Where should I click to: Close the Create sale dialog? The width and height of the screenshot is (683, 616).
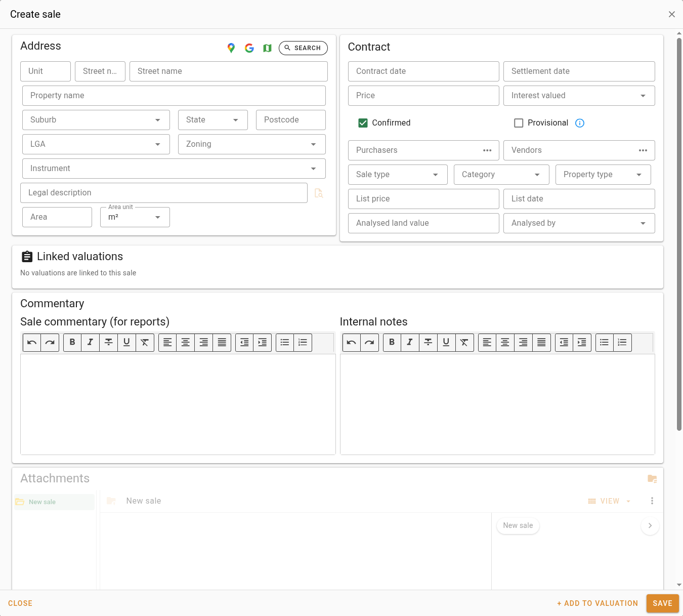(x=672, y=14)
